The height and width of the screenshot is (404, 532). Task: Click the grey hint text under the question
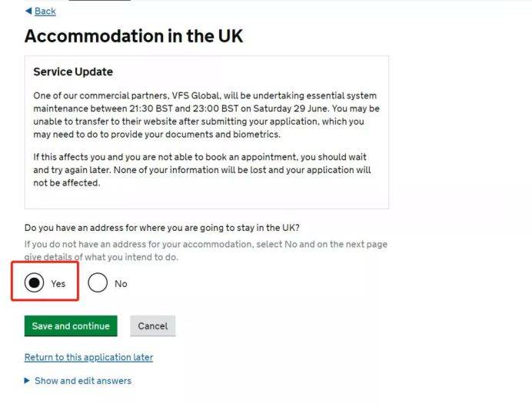tap(205, 250)
